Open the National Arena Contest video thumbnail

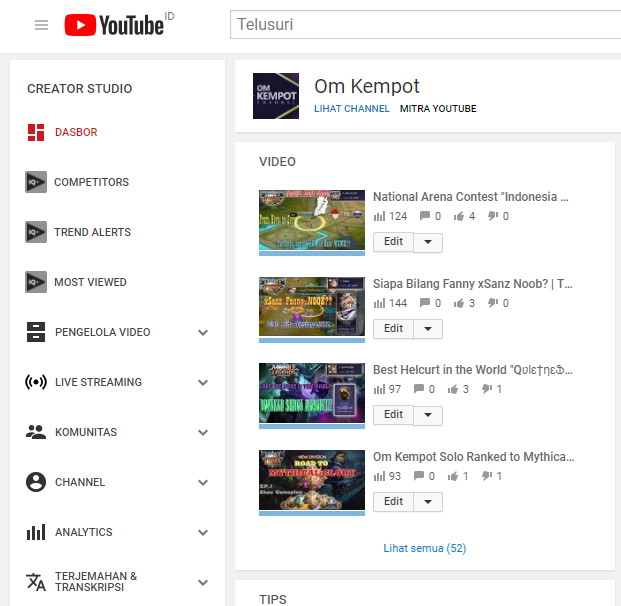click(312, 220)
